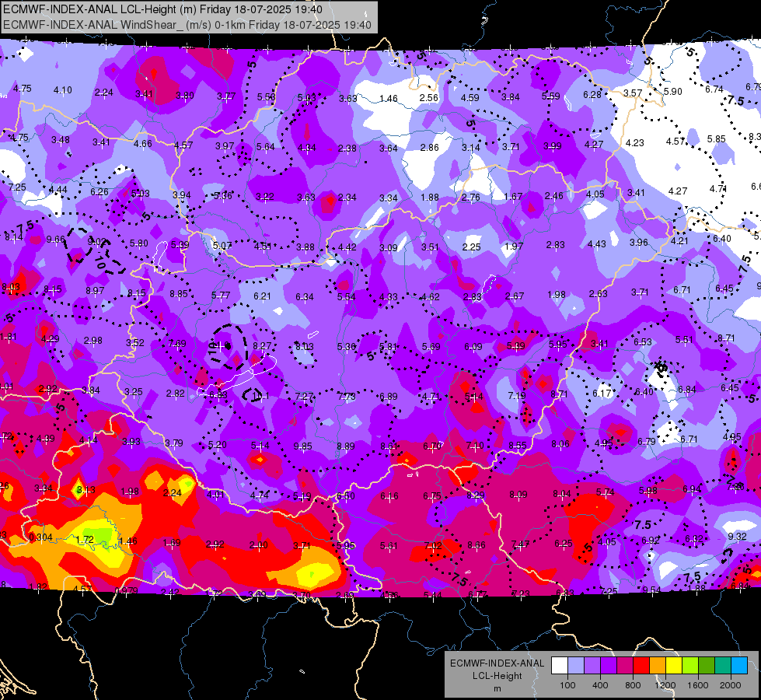Click the 7.02 value on the map
Image resolution: width=761 pixels, height=700 pixels.
pyautogui.click(x=433, y=545)
